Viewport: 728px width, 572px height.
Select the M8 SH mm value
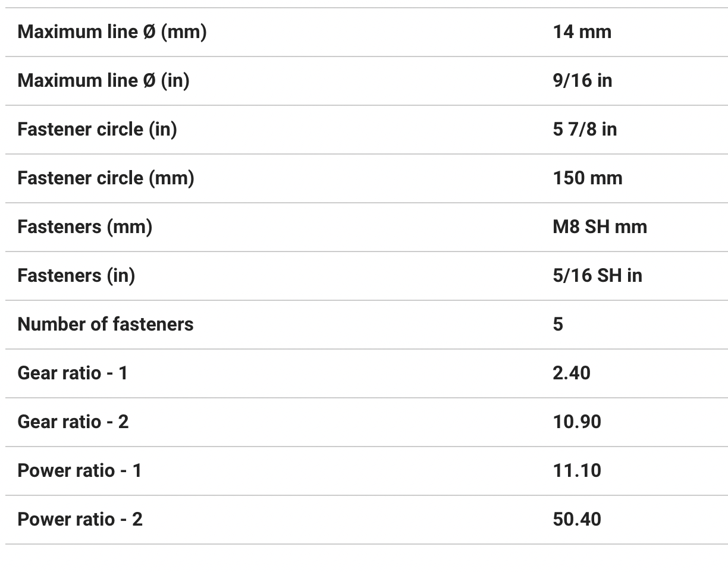[x=600, y=227]
